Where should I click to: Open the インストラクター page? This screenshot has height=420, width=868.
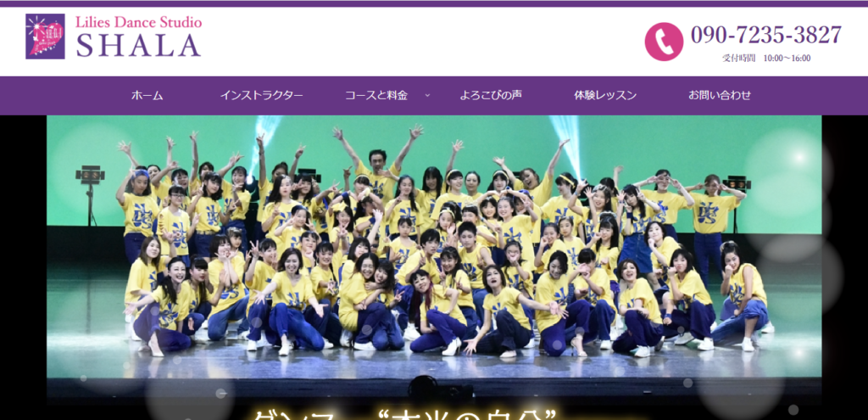click(x=261, y=95)
